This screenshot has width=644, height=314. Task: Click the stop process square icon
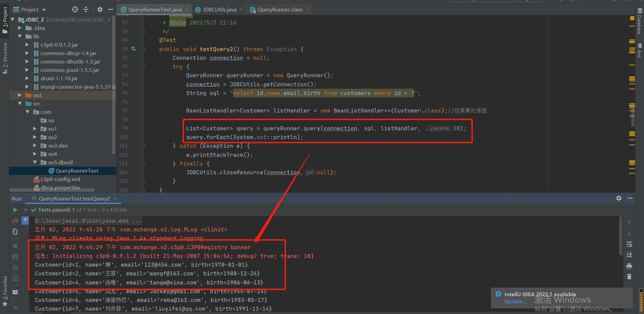pyautogui.click(x=15, y=246)
